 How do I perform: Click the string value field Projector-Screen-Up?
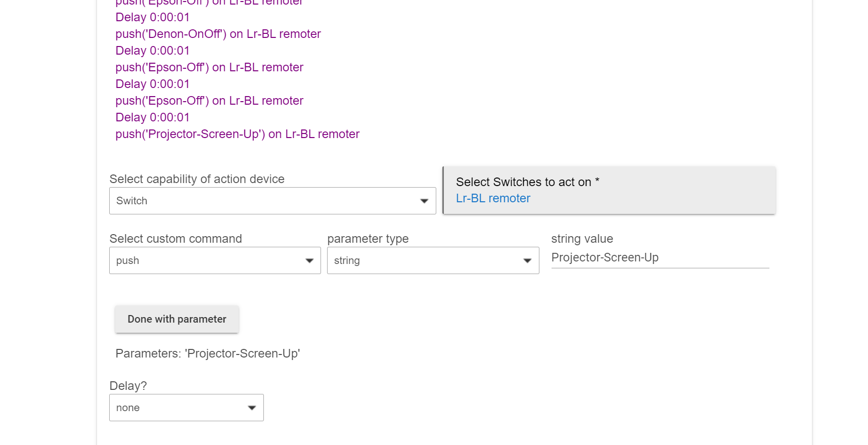coord(660,257)
